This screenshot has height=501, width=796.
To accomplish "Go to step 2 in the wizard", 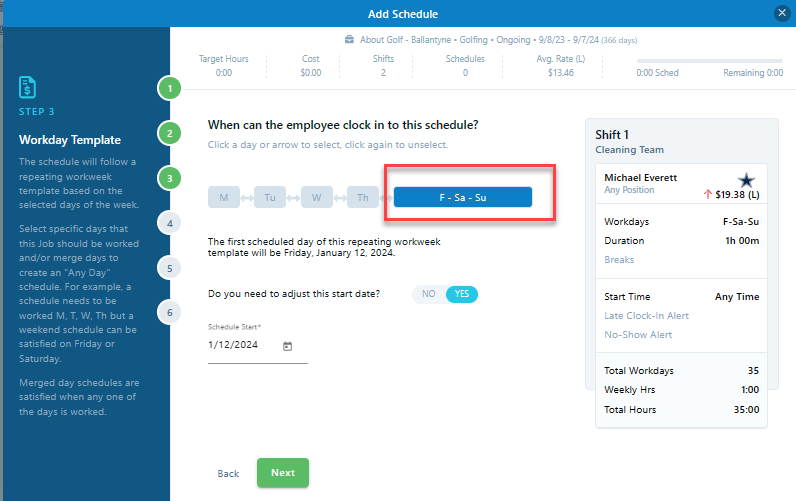I will pos(170,133).
